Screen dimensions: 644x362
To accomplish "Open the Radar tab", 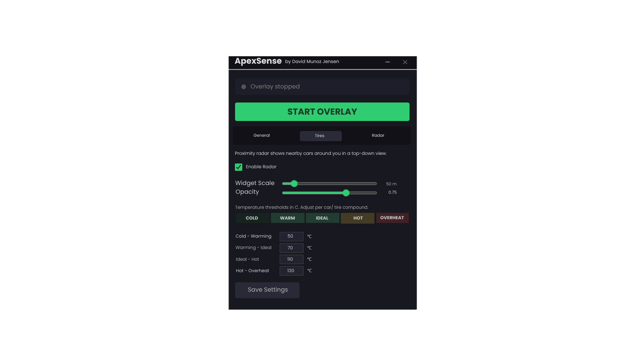I will click(378, 136).
